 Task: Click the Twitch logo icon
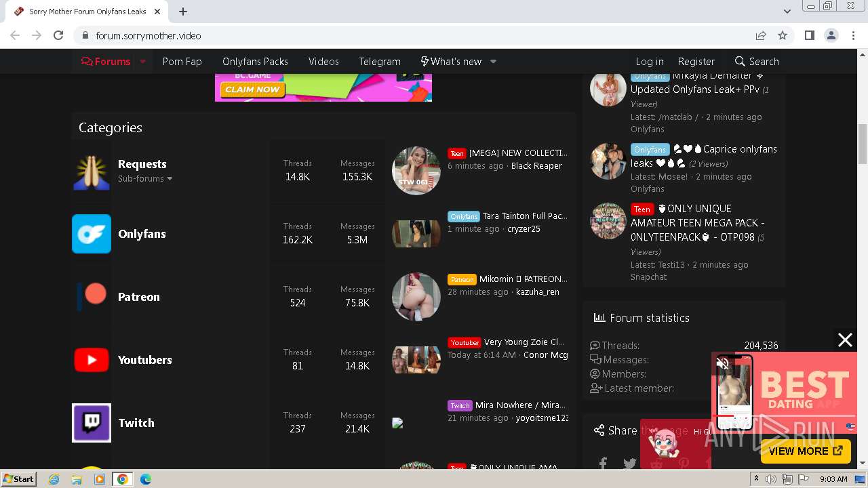pos(92,423)
